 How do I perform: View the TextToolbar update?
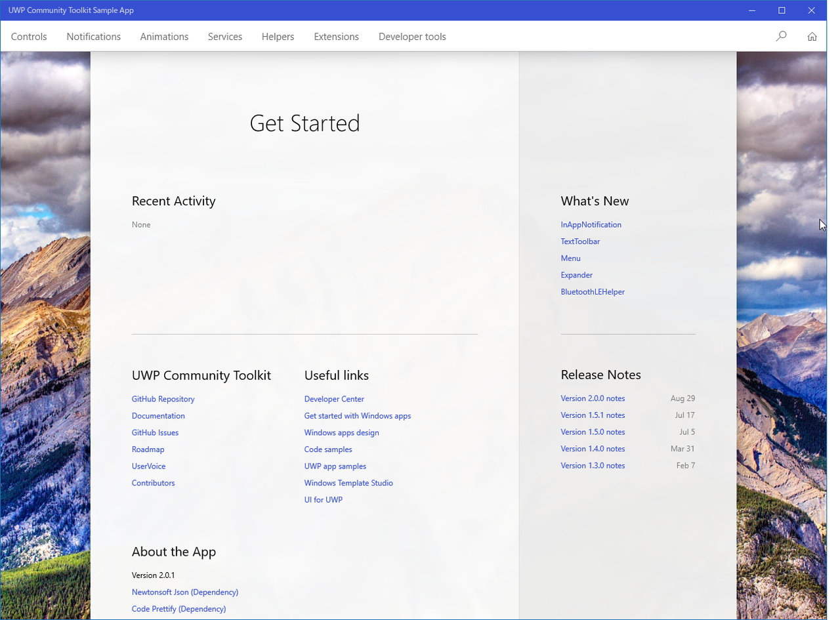[x=580, y=241]
